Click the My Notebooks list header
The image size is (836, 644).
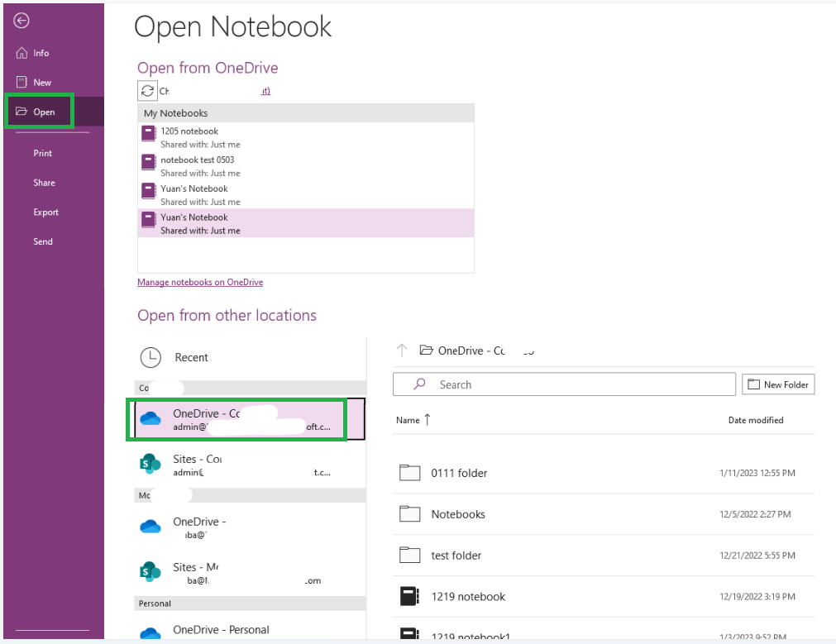pyautogui.click(x=305, y=113)
